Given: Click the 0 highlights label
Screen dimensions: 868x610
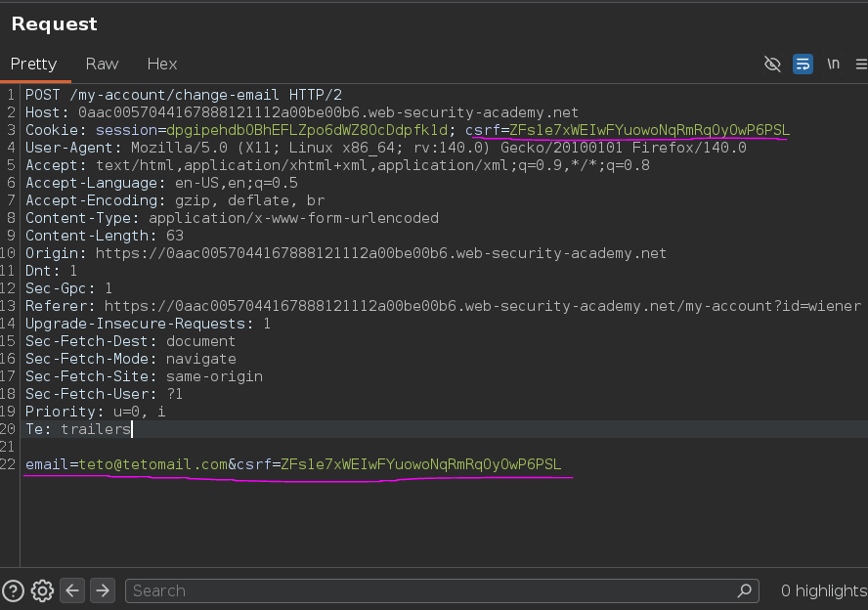Looking at the screenshot, I should (x=824, y=590).
